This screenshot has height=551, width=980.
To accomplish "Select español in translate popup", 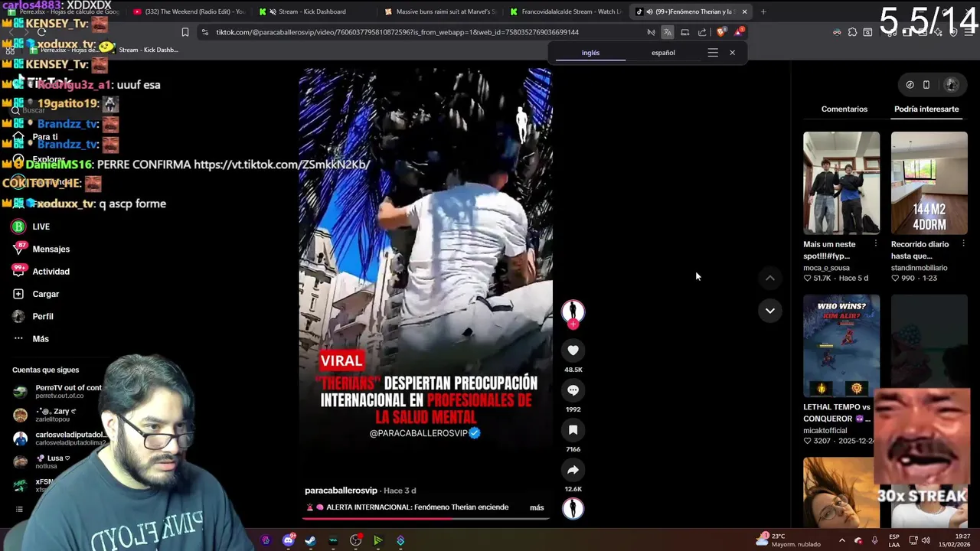I will (x=663, y=53).
